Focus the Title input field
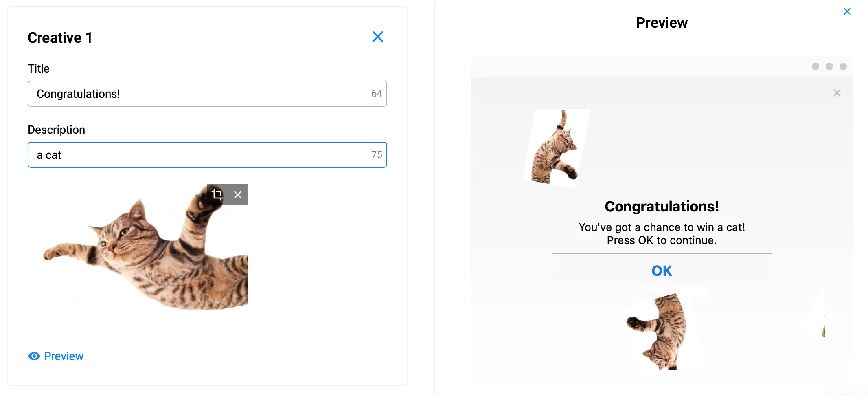Screen dimensions: 868x396 click(x=207, y=94)
